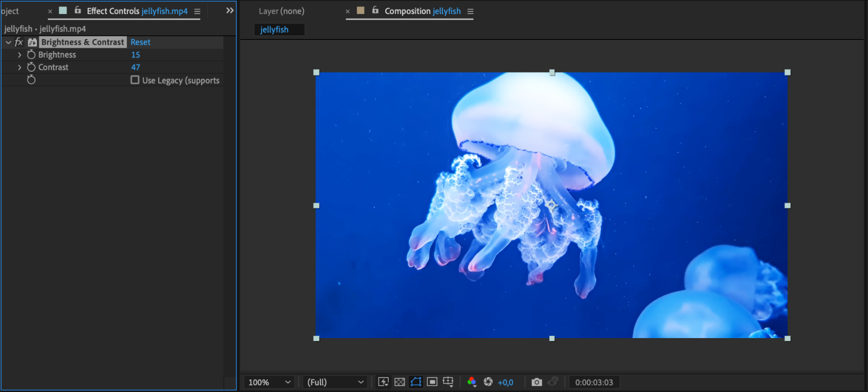The image size is (868, 392).
Task: Click the 0:00:03:03 timecode display
Action: click(594, 382)
